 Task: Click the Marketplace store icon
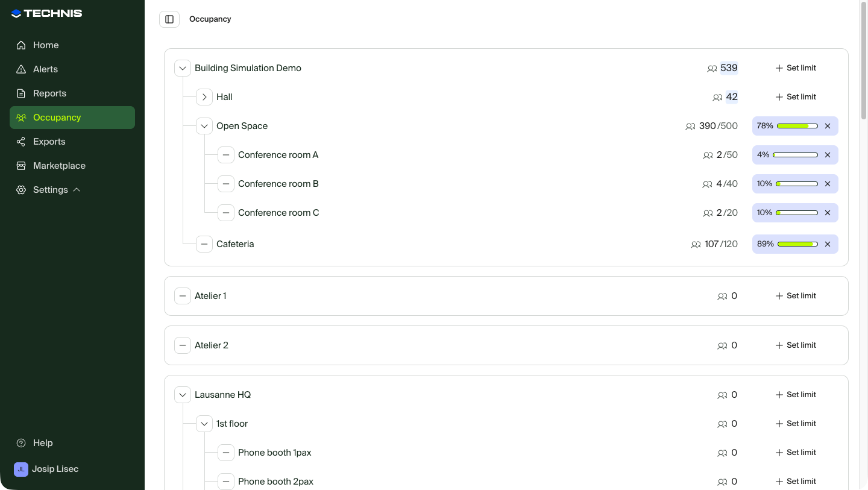(x=21, y=166)
